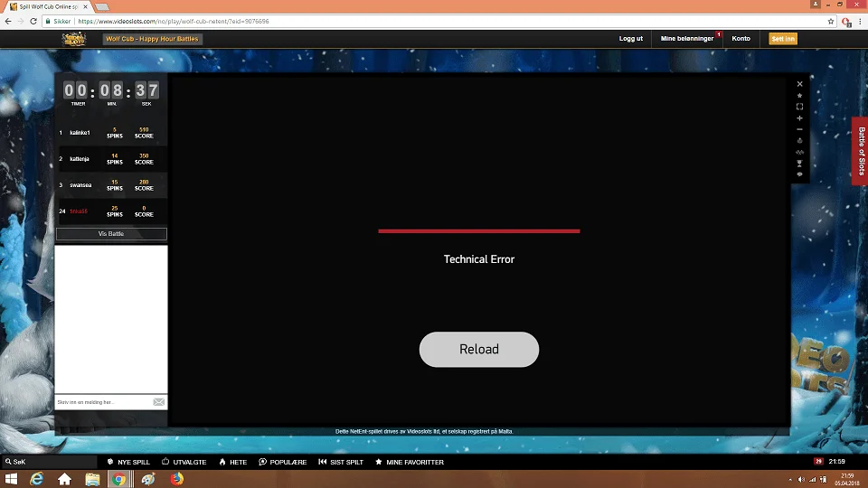This screenshot has width=868, height=488.
Task: Open chat bubble icon in game sidebar
Action: point(799,174)
